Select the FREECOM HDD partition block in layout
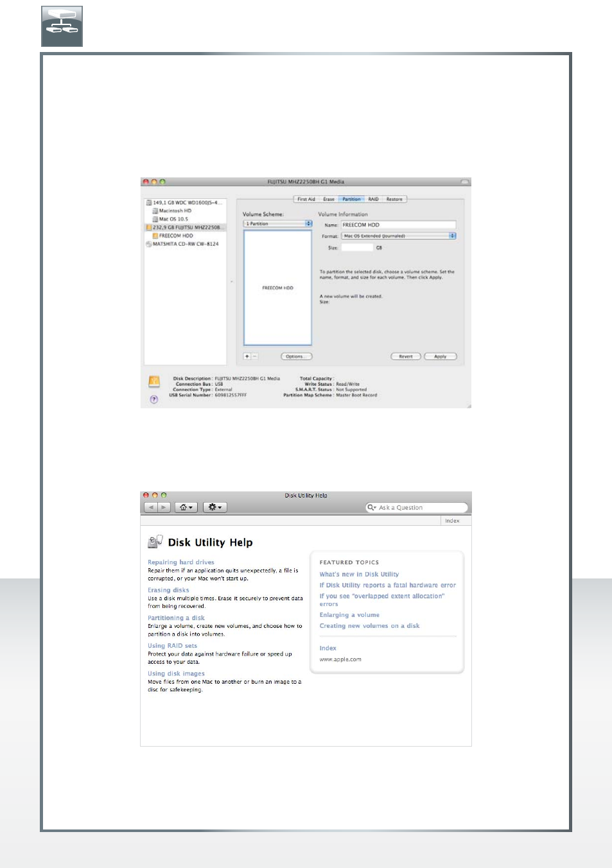This screenshot has height=868, width=612. [x=277, y=288]
